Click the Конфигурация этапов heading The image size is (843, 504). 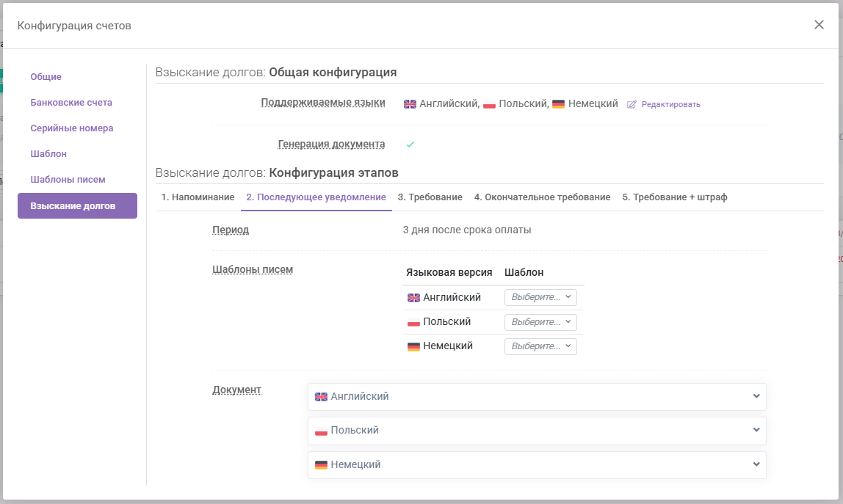click(x=333, y=173)
